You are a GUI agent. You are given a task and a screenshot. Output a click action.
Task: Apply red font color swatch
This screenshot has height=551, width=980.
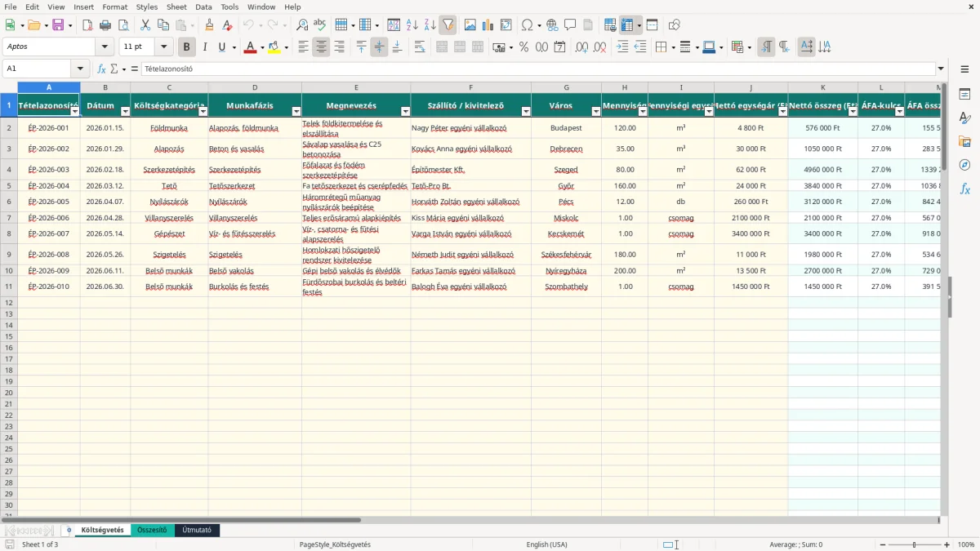pos(250,47)
